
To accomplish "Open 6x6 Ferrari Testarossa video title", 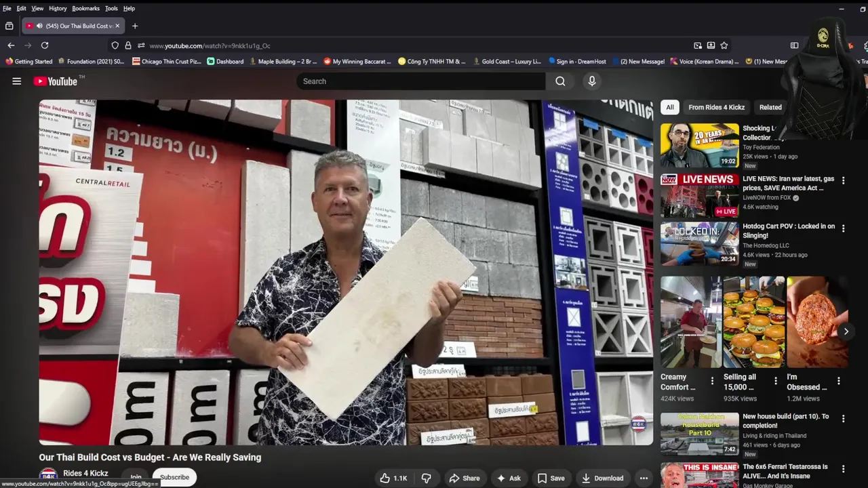I will 785,471.
